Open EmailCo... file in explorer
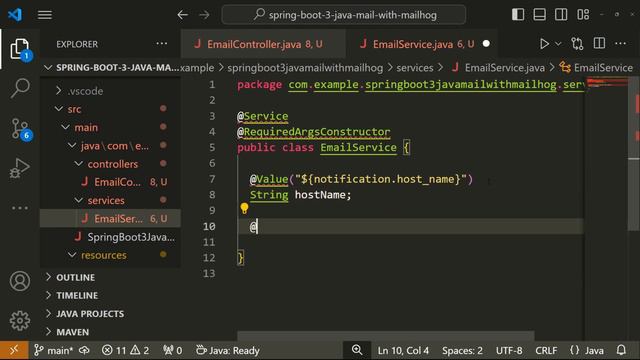This screenshot has width=640, height=360. (x=110, y=182)
